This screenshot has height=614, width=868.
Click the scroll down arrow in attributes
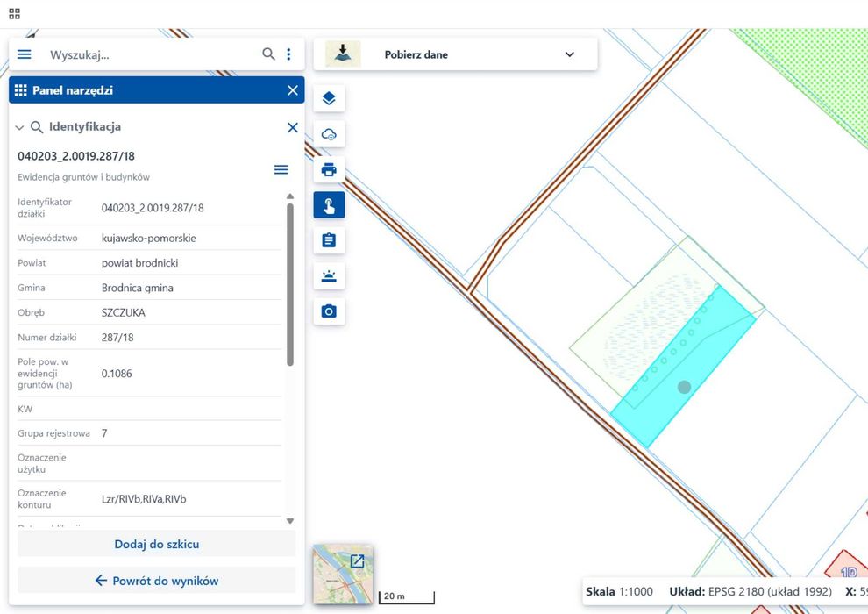290,521
